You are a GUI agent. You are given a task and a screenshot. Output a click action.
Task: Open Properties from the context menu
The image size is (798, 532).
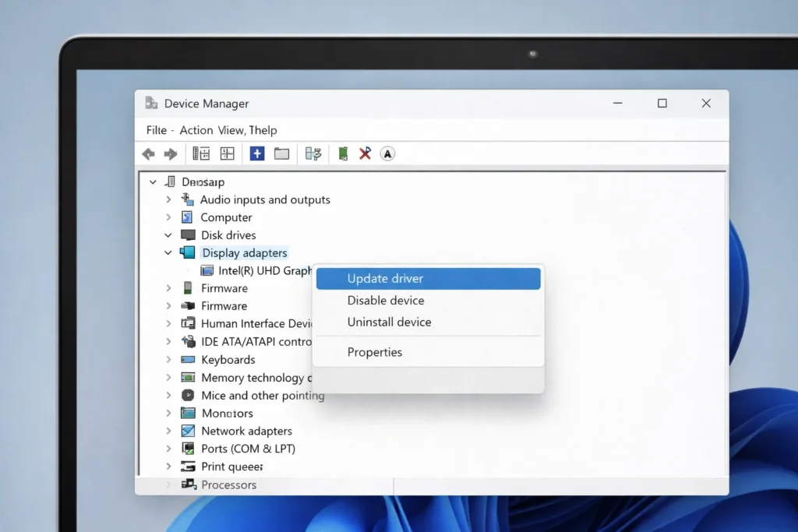(x=375, y=352)
